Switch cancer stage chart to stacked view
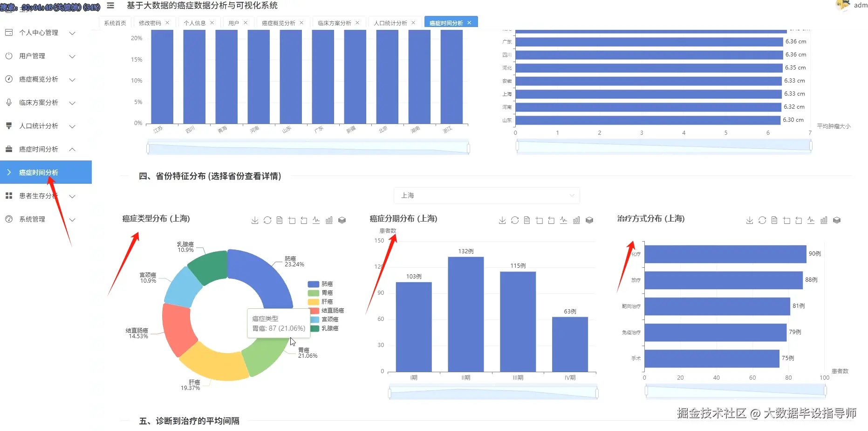This screenshot has height=431, width=868. [589, 220]
